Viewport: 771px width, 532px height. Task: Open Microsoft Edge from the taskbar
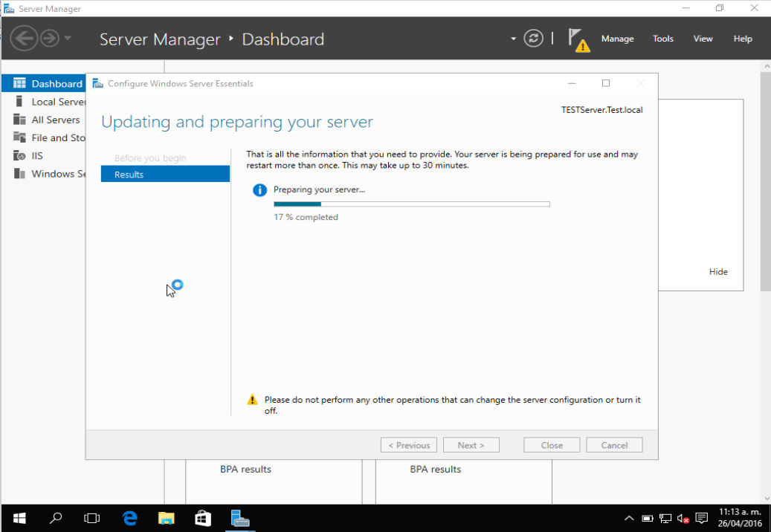[x=129, y=518]
